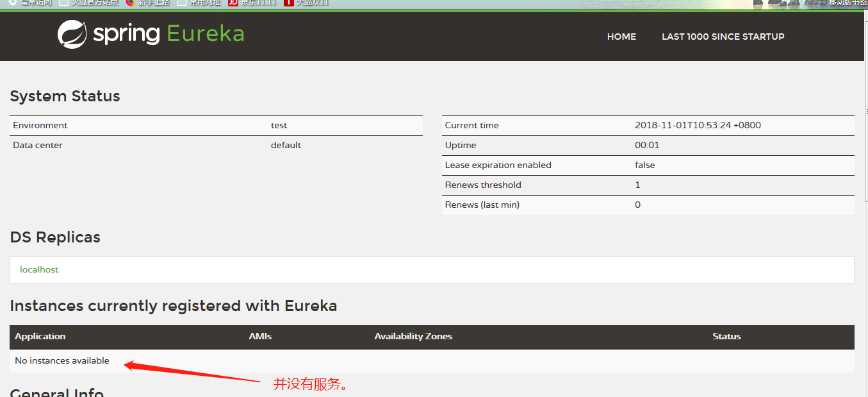The height and width of the screenshot is (397, 868).
Task: Open the JD 京东11.11 bookmark icon
Action: coord(233,3)
